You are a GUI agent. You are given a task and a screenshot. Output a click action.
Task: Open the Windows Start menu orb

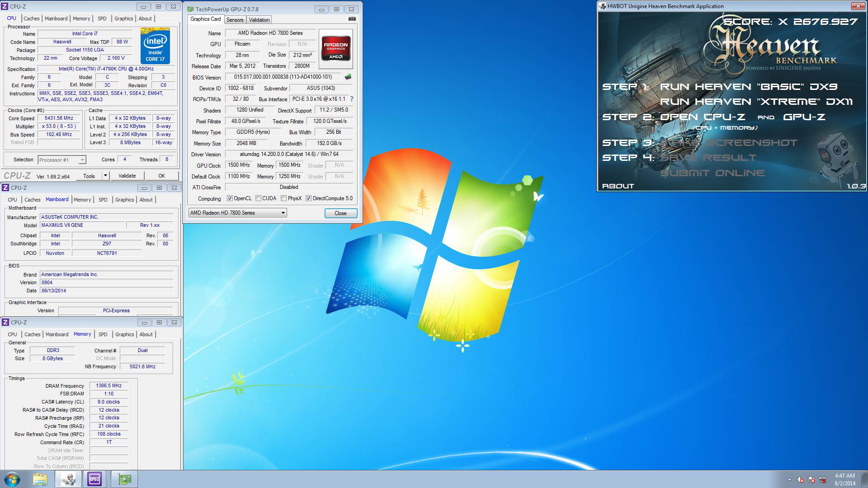pyautogui.click(x=12, y=479)
